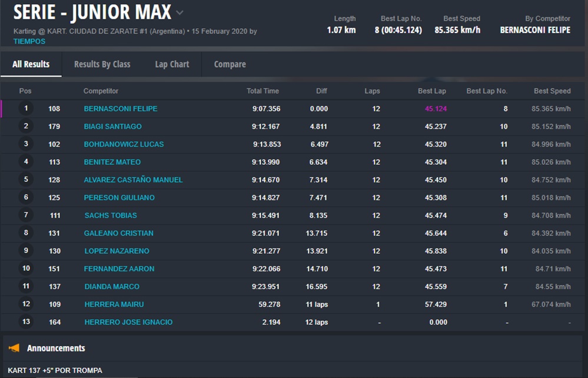Select competitor Alvarez Castaño Manuel
This screenshot has height=378, width=588.
coord(133,180)
